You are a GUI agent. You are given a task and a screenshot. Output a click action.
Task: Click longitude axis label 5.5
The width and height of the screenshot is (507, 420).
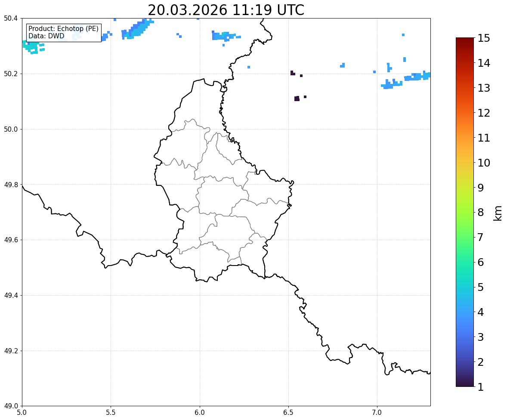(111, 413)
